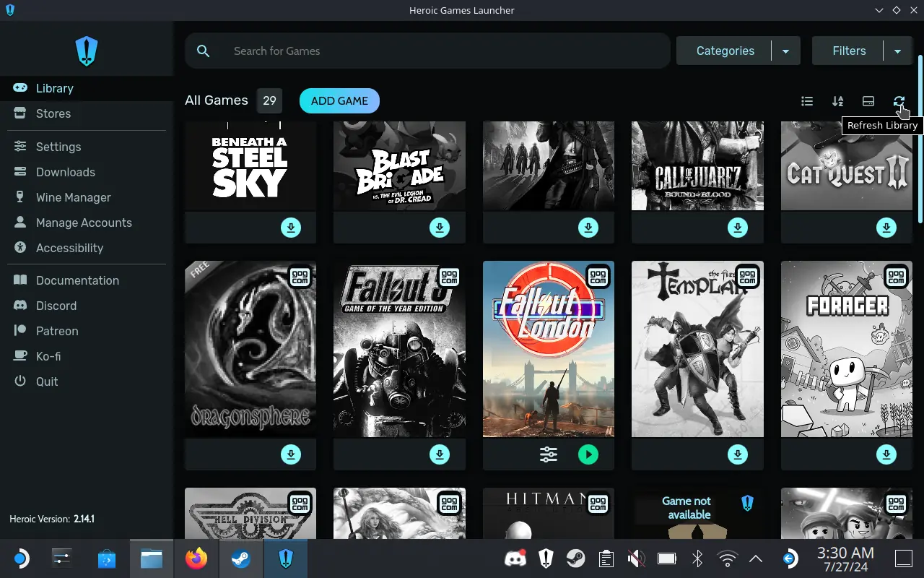Expand the Categories dropdown arrow
924x578 pixels.
pyautogui.click(x=786, y=51)
